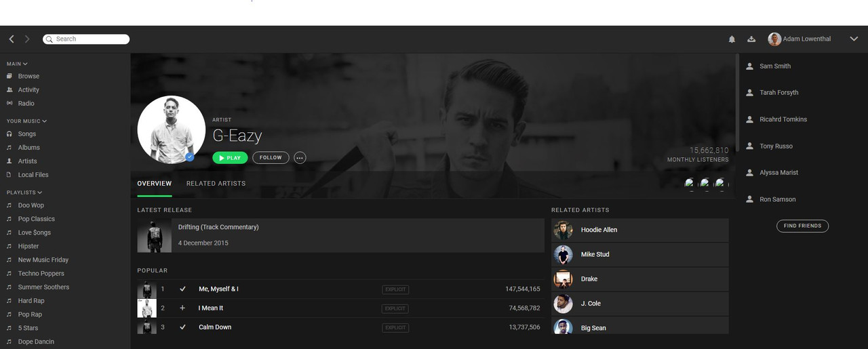Focus the Search field

(x=86, y=39)
